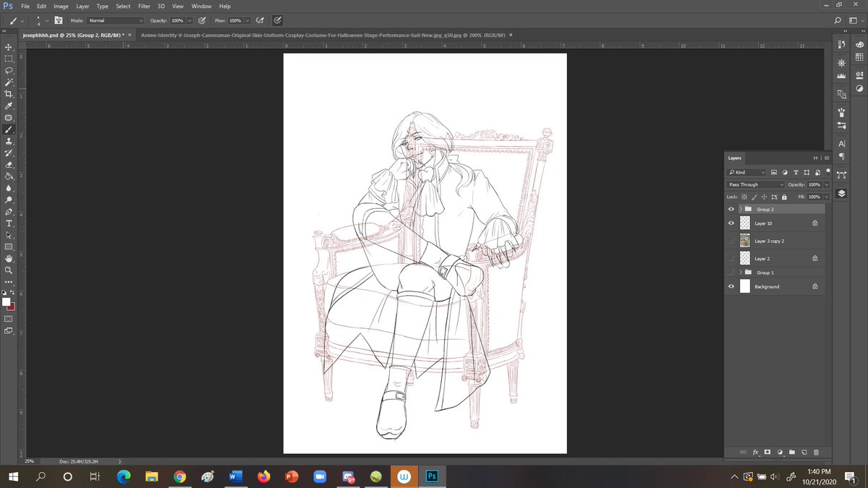Add a layer mask in Layers panel

pos(767,452)
